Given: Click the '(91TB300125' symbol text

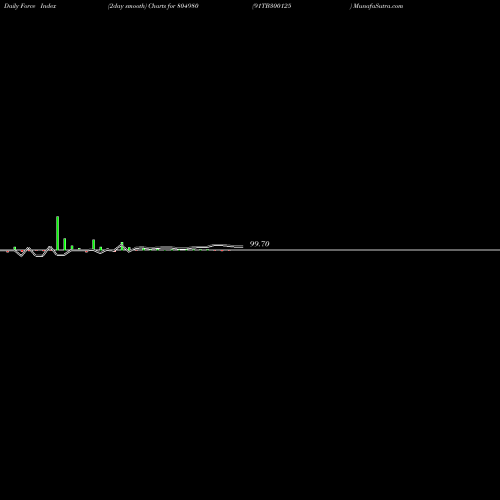Looking at the screenshot, I should click(272, 6).
